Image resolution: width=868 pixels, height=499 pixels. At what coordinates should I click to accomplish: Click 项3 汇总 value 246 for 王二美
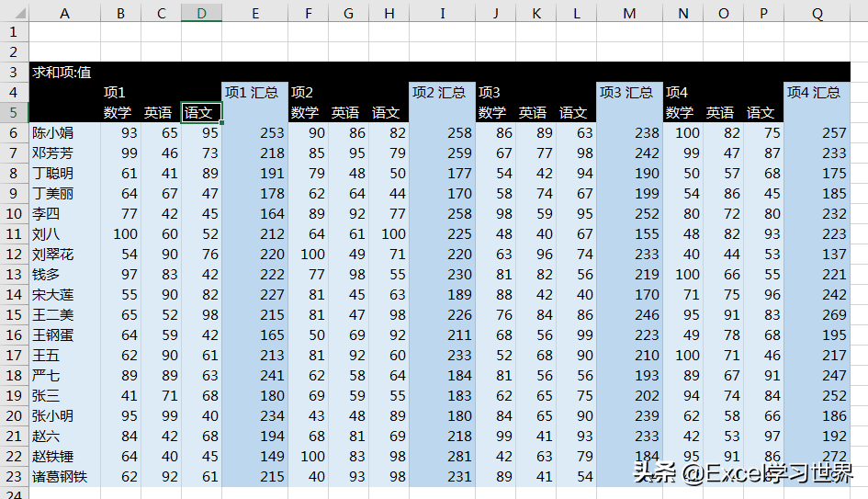click(x=629, y=314)
